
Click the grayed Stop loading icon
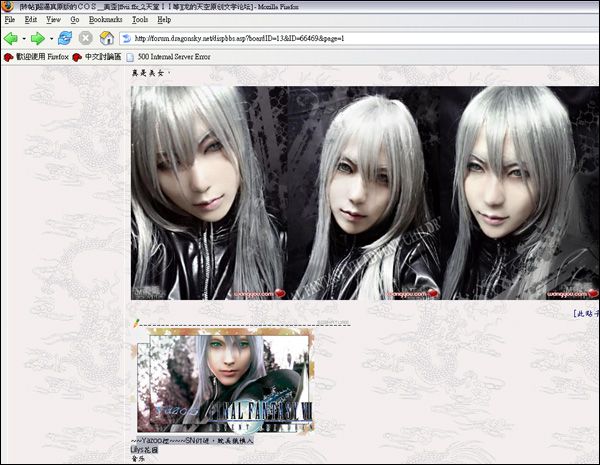pyautogui.click(x=86, y=38)
